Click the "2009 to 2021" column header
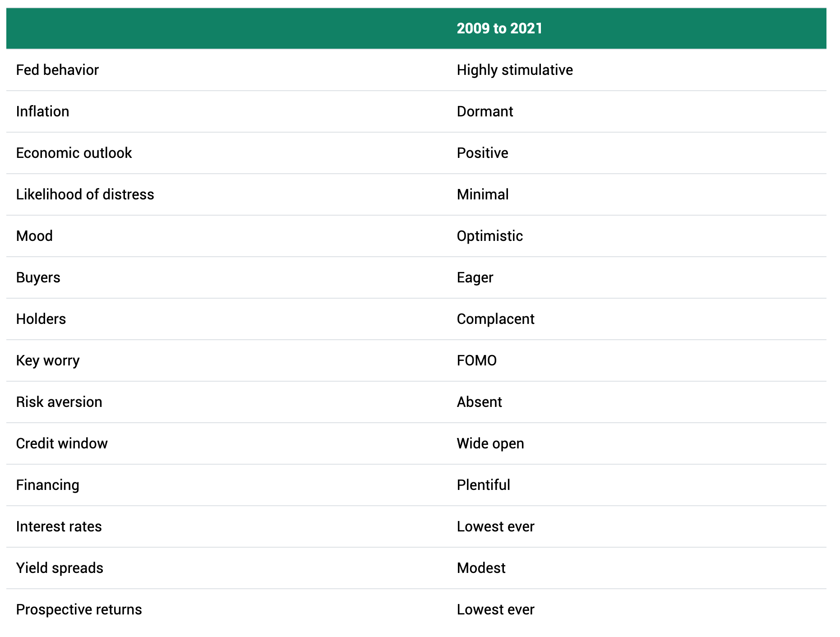Viewport: 840px width, 637px height. pyautogui.click(x=499, y=28)
